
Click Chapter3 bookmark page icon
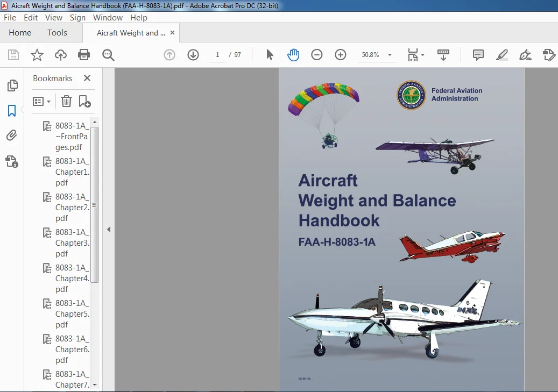[47, 233]
